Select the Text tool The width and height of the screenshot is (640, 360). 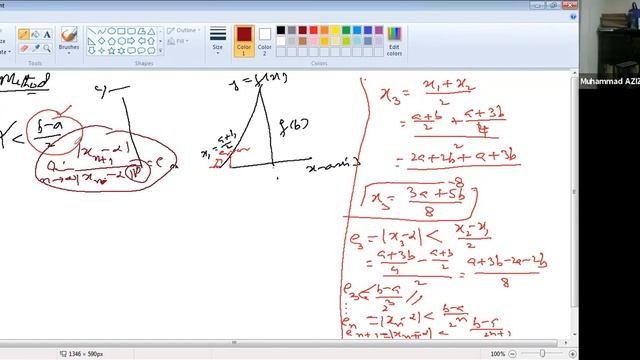(x=47, y=35)
